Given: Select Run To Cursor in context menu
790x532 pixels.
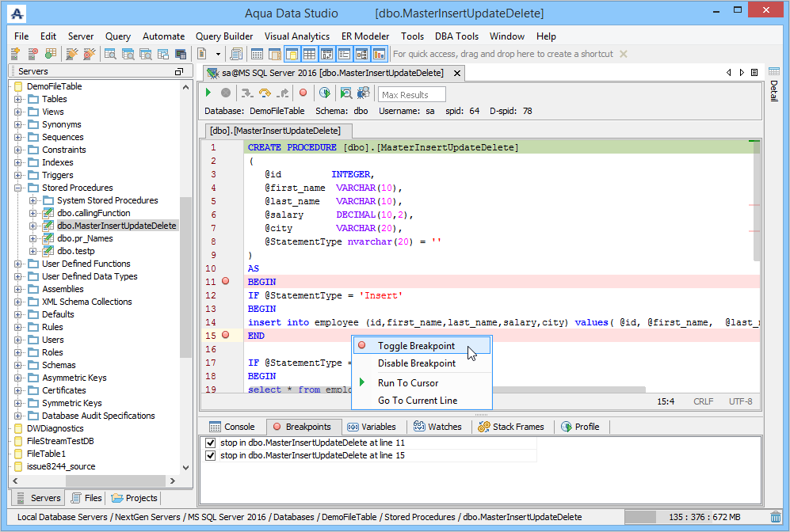Looking at the screenshot, I should [407, 383].
